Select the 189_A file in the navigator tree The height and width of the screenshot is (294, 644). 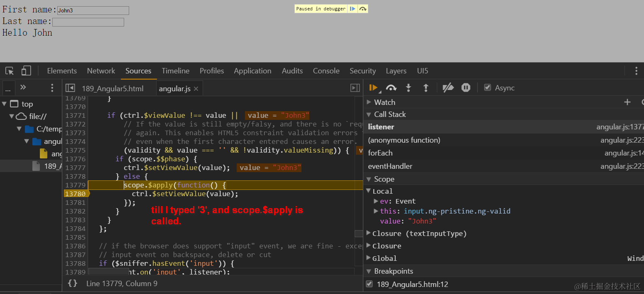coord(31,166)
